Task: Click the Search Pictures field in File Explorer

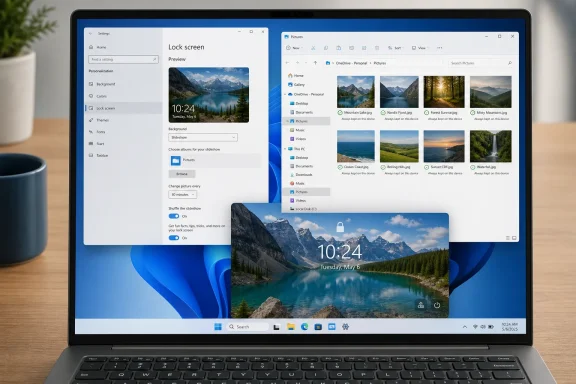Action: tap(481, 63)
